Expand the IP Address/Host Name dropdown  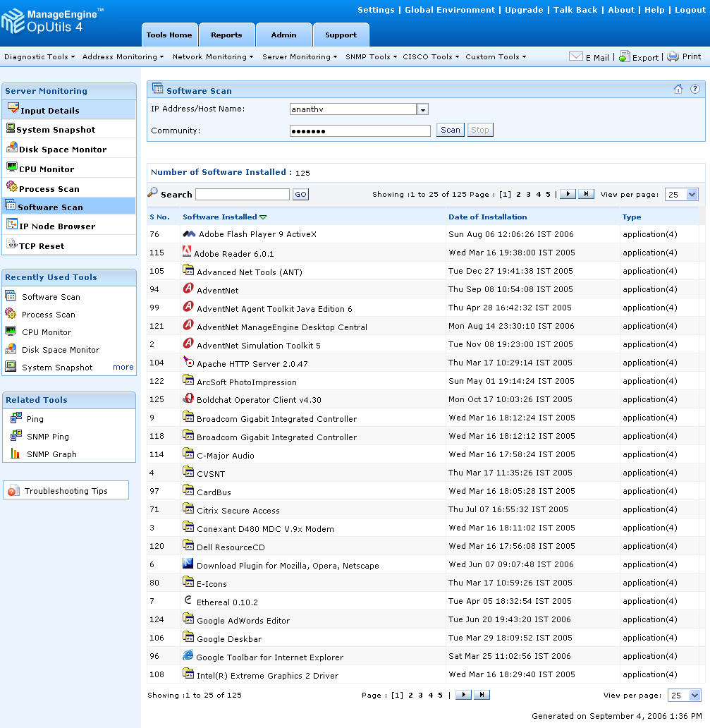click(x=422, y=109)
